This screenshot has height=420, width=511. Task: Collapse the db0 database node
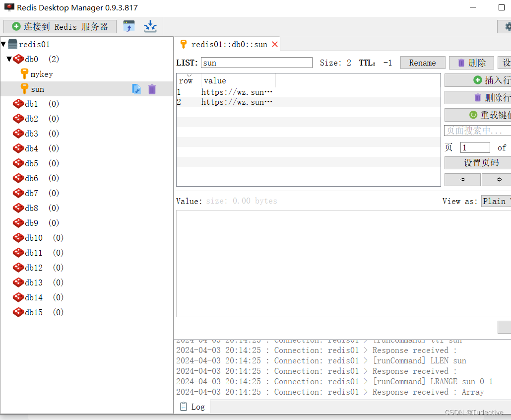(x=9, y=59)
